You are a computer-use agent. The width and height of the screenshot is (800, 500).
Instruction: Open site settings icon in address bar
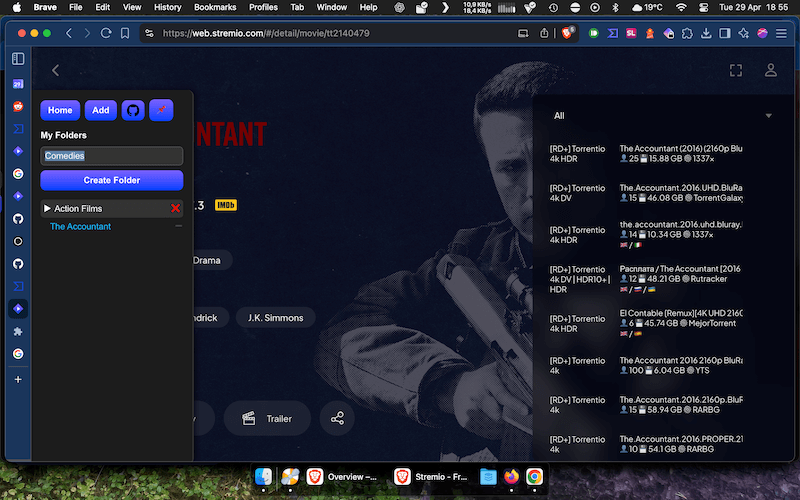149,33
